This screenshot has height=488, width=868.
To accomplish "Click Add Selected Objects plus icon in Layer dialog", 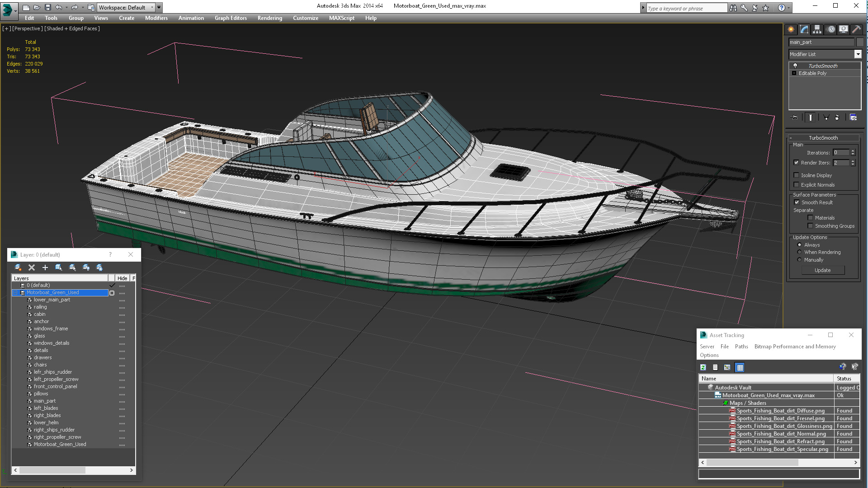I will 45,267.
